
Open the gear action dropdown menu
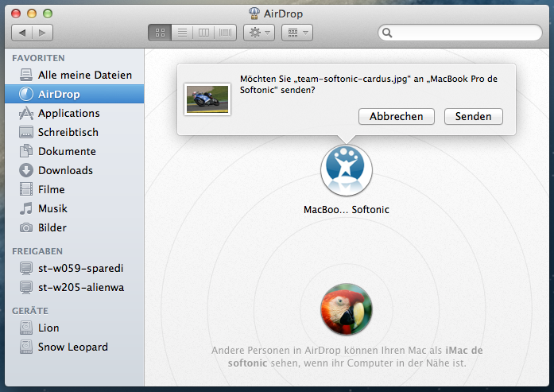259,33
